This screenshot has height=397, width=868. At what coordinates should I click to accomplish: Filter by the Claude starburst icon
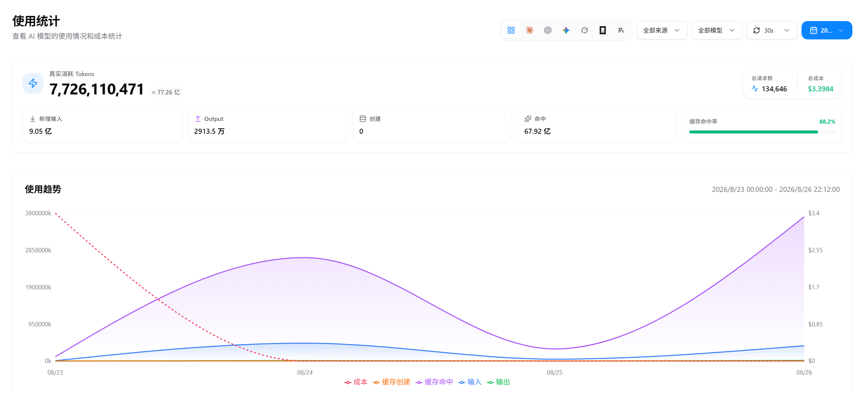tap(529, 30)
